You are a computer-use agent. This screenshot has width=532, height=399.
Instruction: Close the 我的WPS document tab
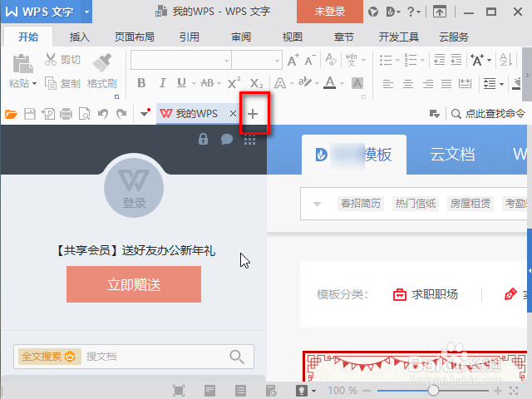(x=233, y=114)
